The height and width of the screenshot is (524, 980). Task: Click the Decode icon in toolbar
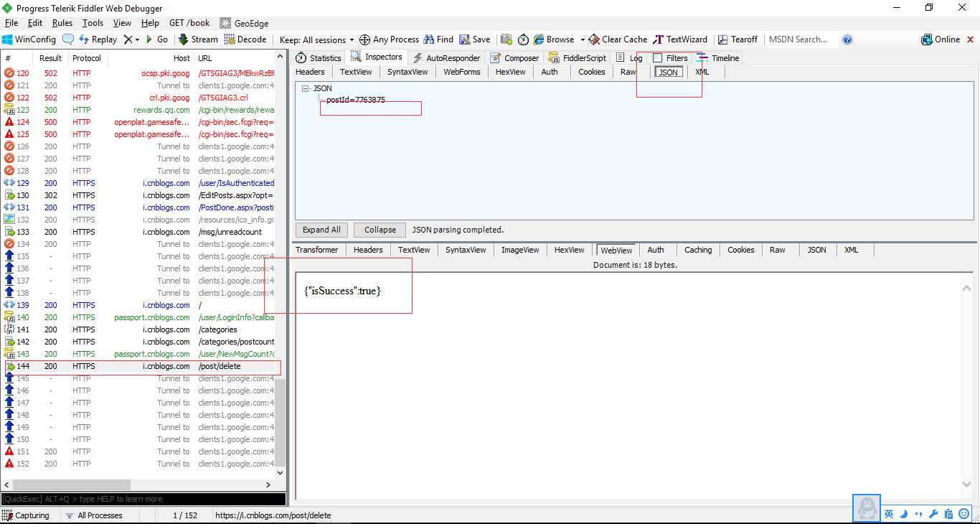click(230, 39)
